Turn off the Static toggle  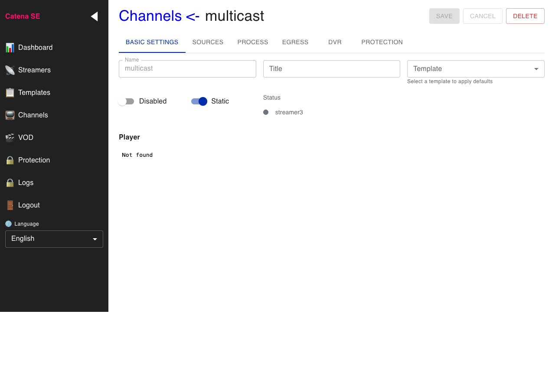199,101
